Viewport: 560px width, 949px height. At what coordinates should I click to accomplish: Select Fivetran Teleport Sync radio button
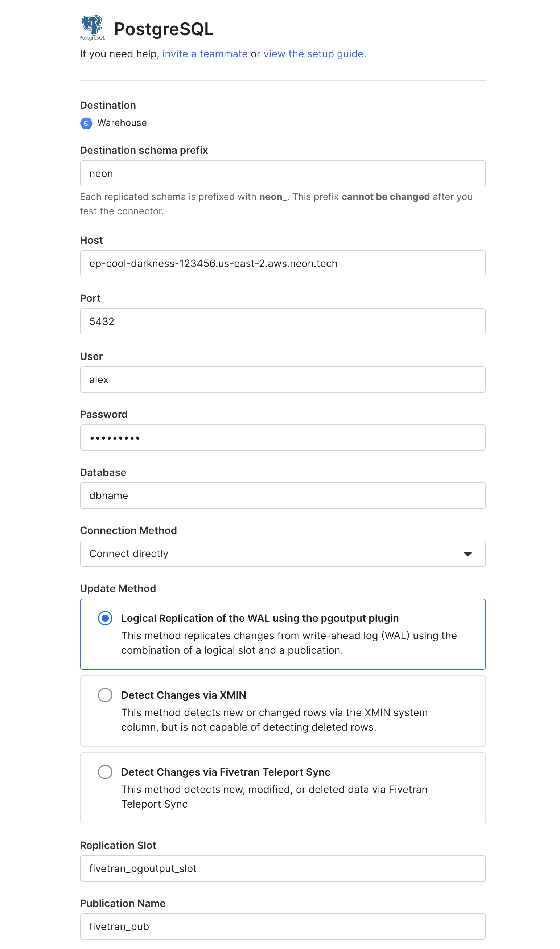(105, 772)
